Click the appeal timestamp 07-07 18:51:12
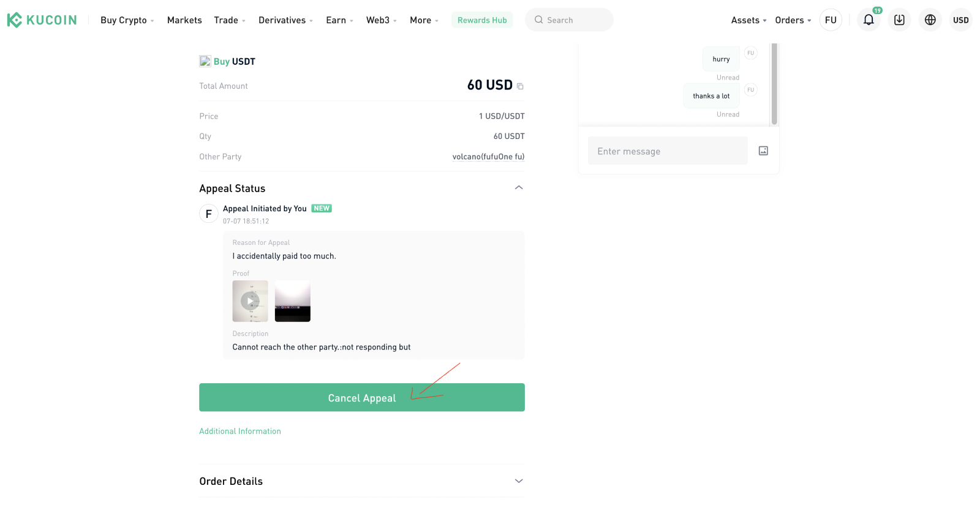Screen dimensions: 980x524 coord(246,221)
